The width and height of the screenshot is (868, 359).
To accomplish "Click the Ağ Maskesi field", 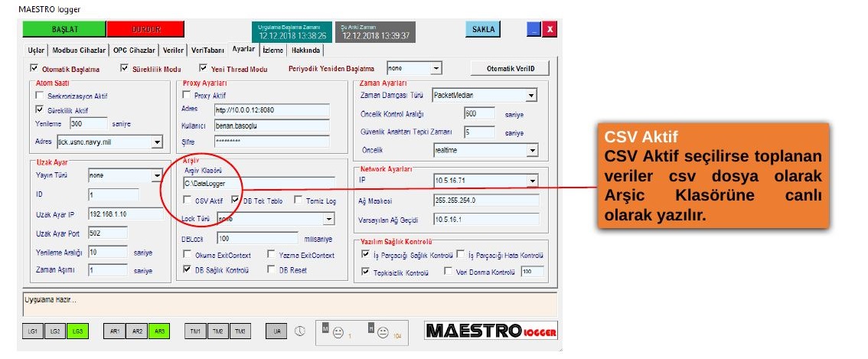I will point(486,200).
